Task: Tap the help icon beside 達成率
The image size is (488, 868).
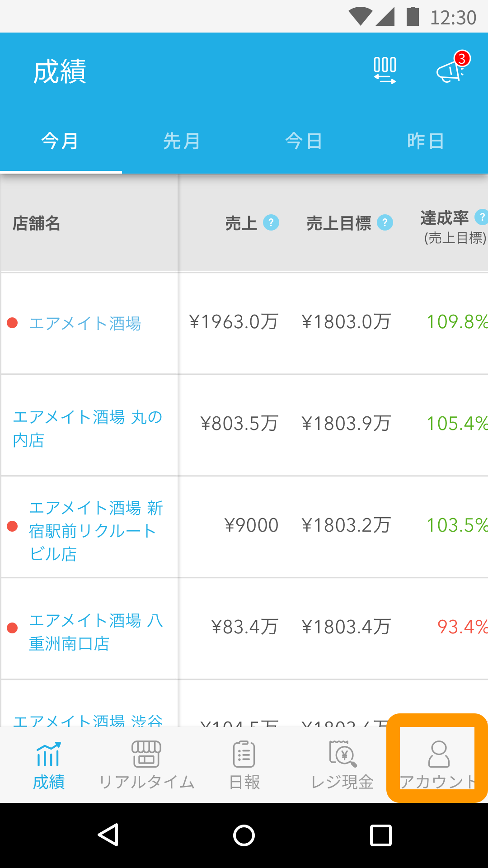Action: tap(482, 217)
